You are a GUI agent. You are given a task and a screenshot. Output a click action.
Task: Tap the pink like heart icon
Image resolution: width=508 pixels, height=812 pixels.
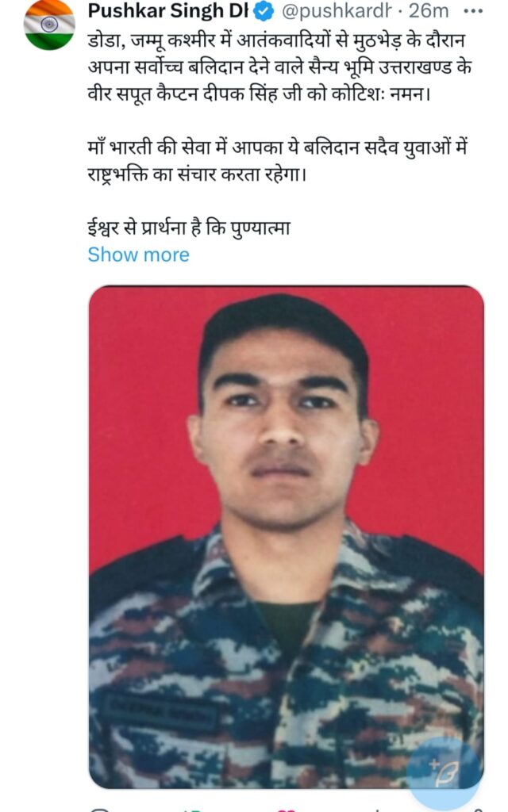click(x=287, y=810)
